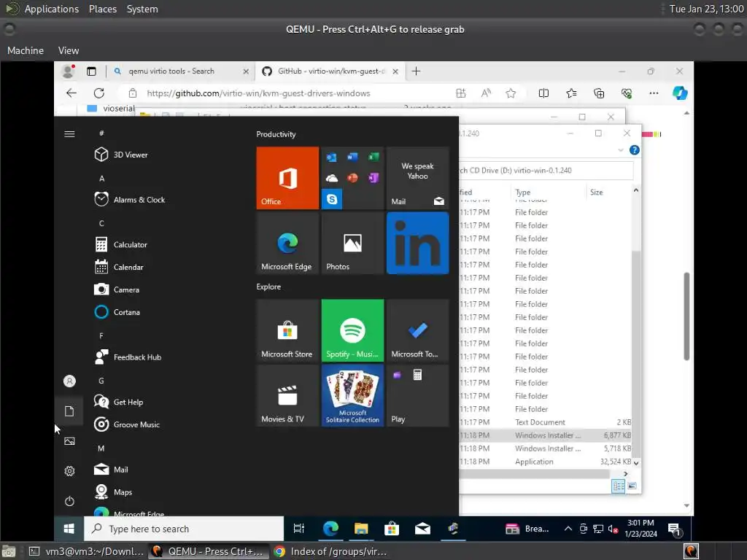747x560 pixels.
Task: Open Copilot icon in Edge
Action: click(680, 93)
